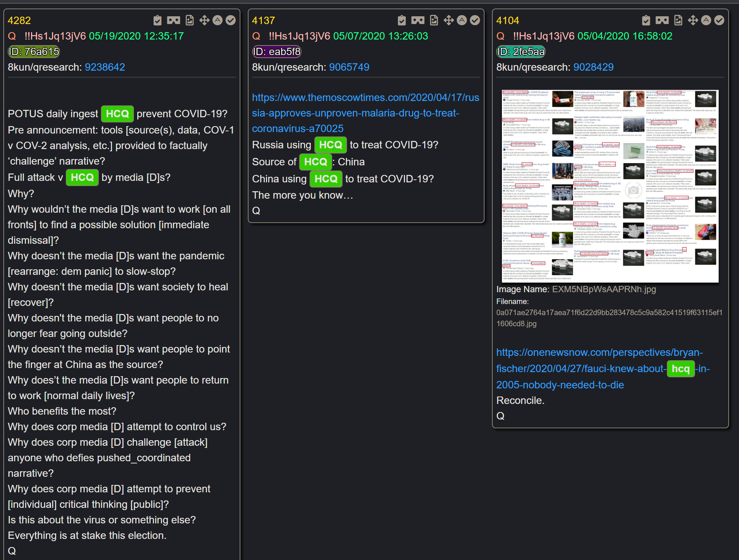Open the news headlines collage image in post 4104
The image size is (739, 560).
click(610, 186)
